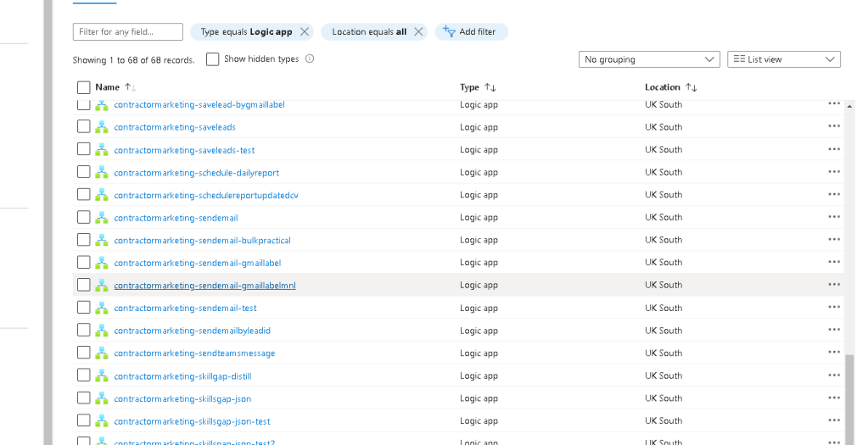Click logic app icon for contractormarketing-sendteamsmessage
The height and width of the screenshot is (445, 868).
(x=101, y=353)
